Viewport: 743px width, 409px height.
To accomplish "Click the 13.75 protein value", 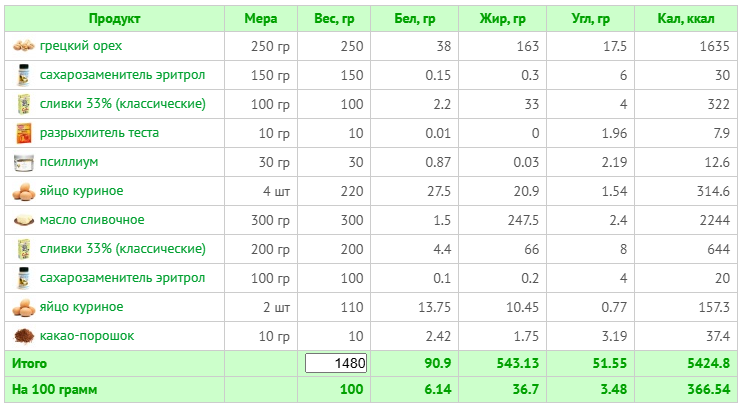I will pos(435,308).
